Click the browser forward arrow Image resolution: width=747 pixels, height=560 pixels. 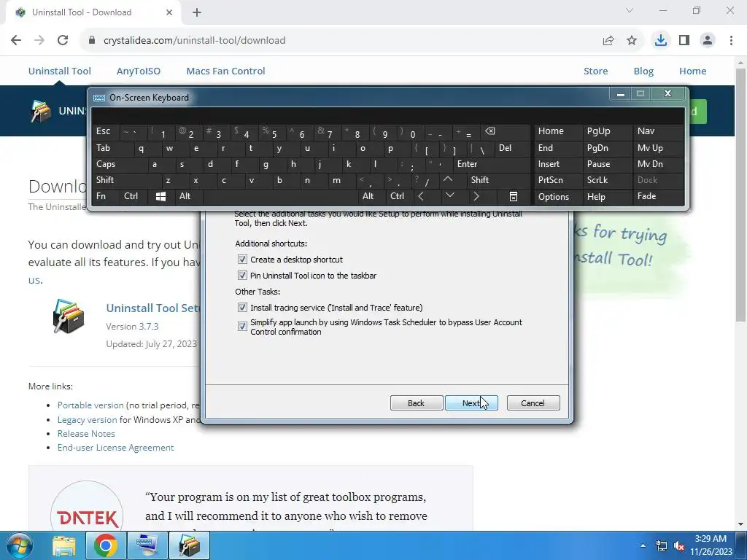pos(39,41)
